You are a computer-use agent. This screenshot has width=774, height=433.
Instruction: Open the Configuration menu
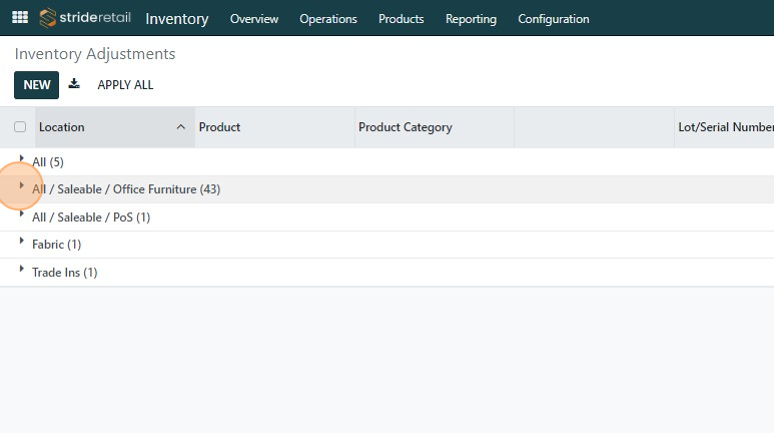pyautogui.click(x=553, y=19)
